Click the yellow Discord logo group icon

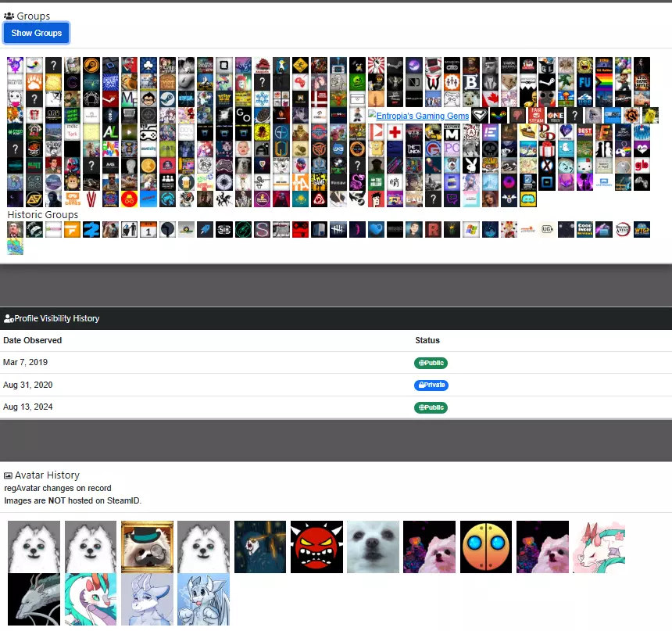[528, 199]
